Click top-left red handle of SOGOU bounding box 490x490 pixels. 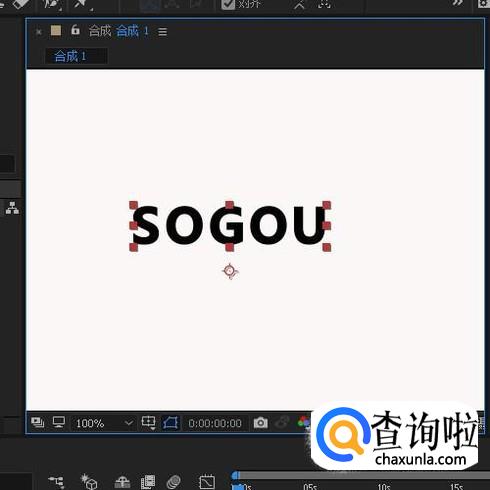point(134,205)
